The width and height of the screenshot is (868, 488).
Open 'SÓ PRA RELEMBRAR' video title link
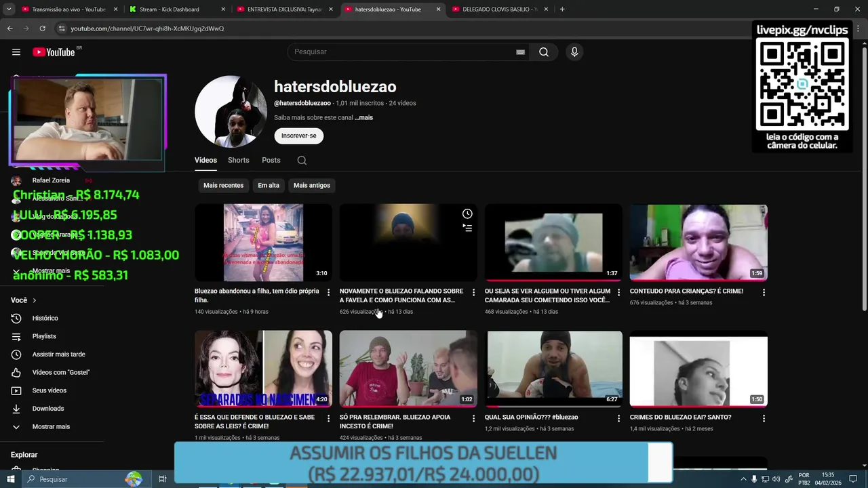point(395,422)
